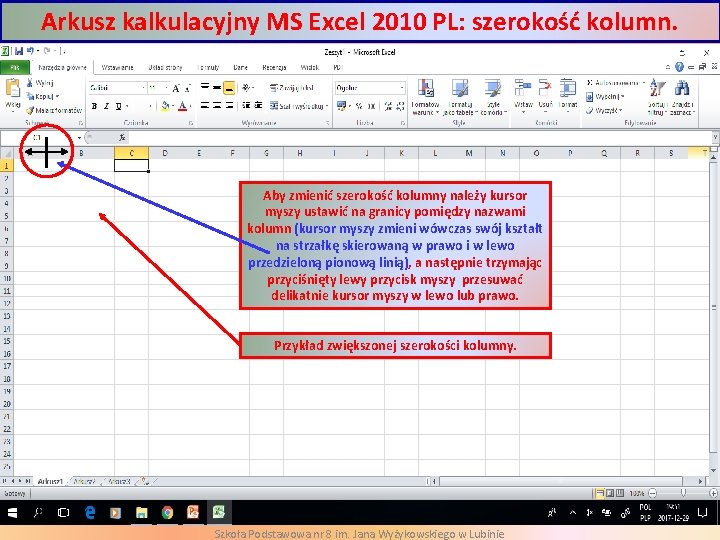Click zoom in plus button
The width and height of the screenshot is (720, 540).
[x=713, y=493]
